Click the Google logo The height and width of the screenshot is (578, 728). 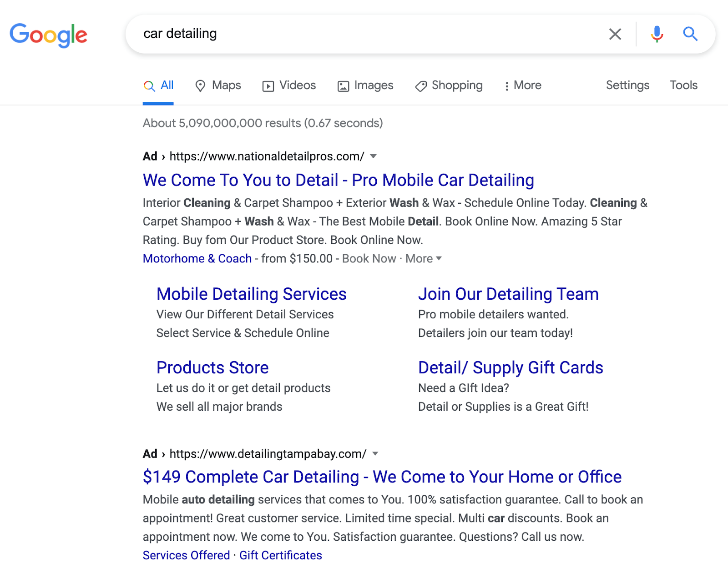point(49,35)
